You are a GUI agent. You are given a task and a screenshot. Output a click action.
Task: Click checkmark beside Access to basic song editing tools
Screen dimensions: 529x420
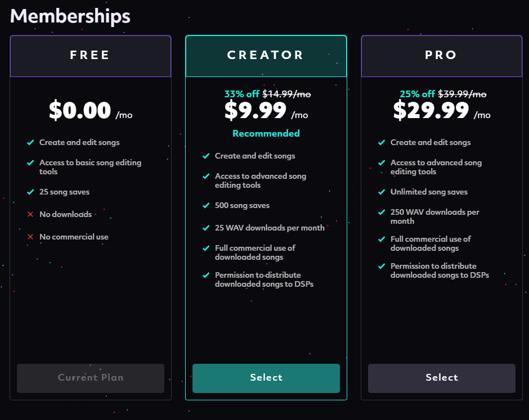click(x=30, y=162)
